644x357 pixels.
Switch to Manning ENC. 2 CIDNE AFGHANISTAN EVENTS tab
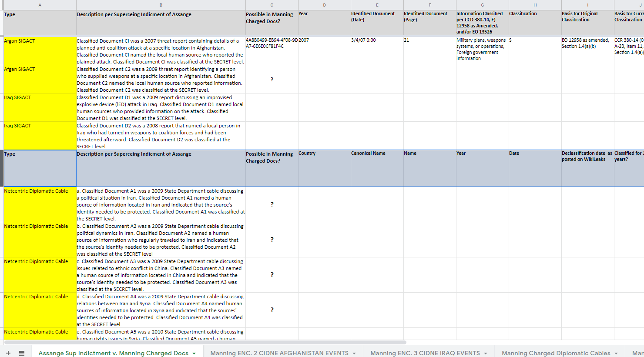point(279,353)
